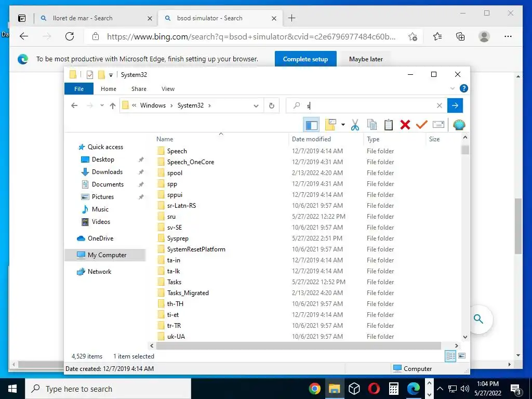Select Videos in navigation pane
Image resolution: width=532 pixels, height=399 pixels.
pyautogui.click(x=101, y=222)
